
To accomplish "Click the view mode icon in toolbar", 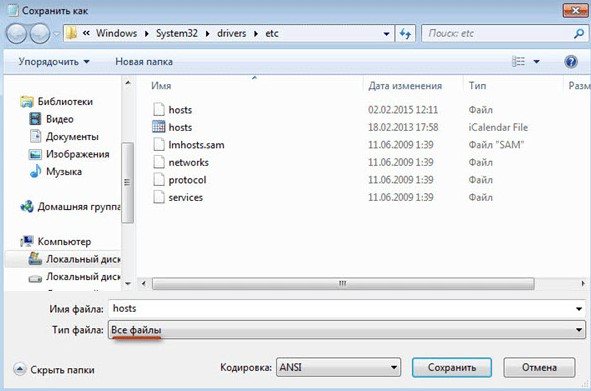I will tap(518, 61).
